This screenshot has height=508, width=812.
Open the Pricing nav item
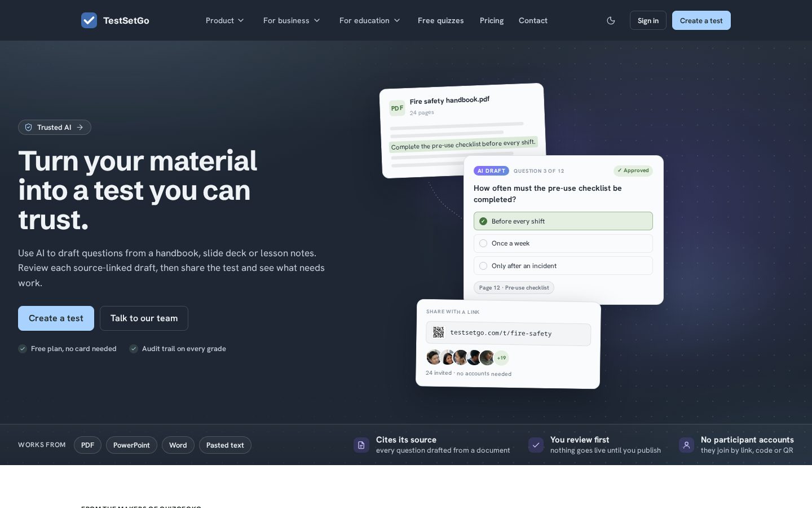(x=492, y=20)
